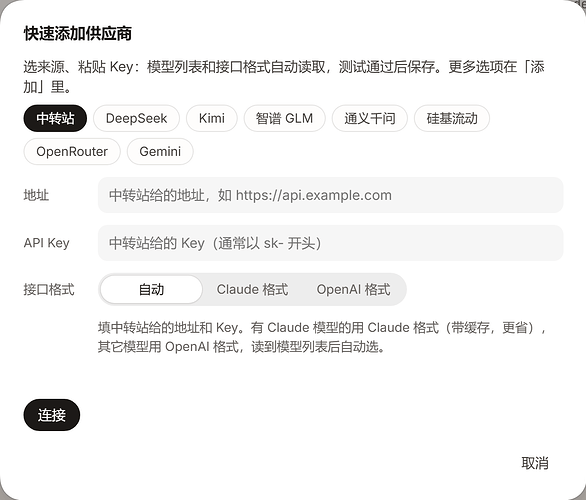
Task: Pick the Kimi provider chip
Action: 212,118
